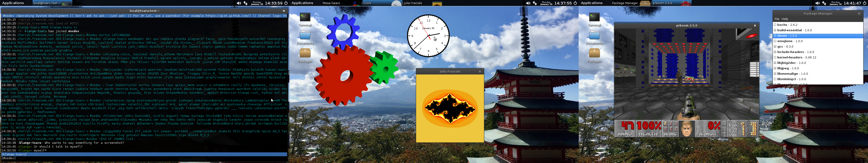This screenshot has width=868, height=163.
Task: Open the Applications menu above the IRC terminal window
Action: pyautogui.click(x=13, y=3)
